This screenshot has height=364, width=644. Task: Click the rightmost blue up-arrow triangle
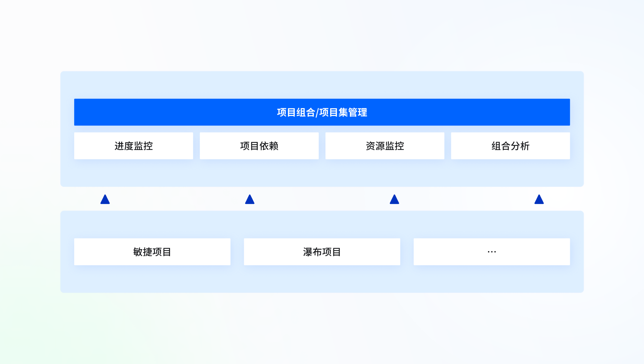[539, 200]
